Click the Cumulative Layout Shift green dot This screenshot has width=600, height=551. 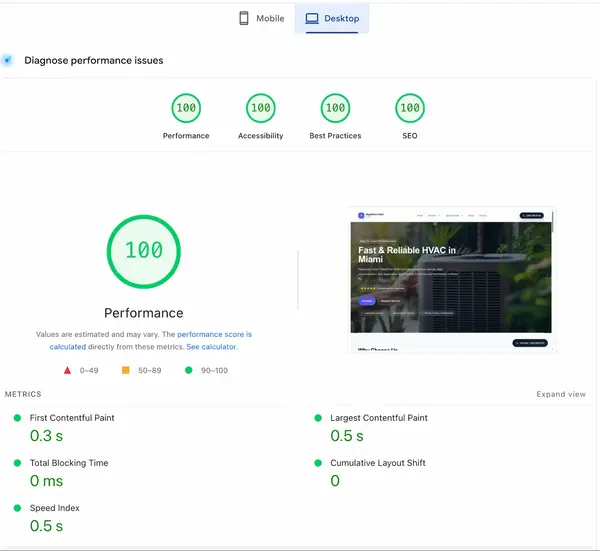click(x=318, y=463)
